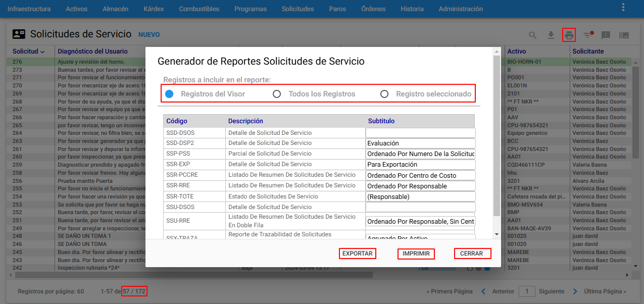Click the EXPORTAR button
644x304 pixels.
(x=358, y=254)
